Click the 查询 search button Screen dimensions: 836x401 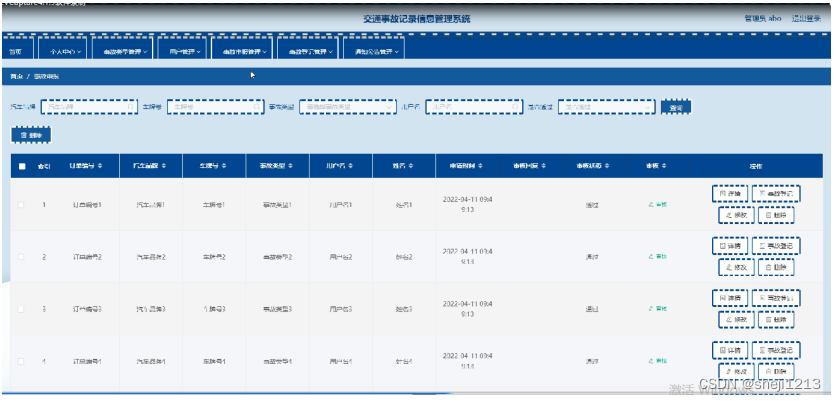click(676, 107)
